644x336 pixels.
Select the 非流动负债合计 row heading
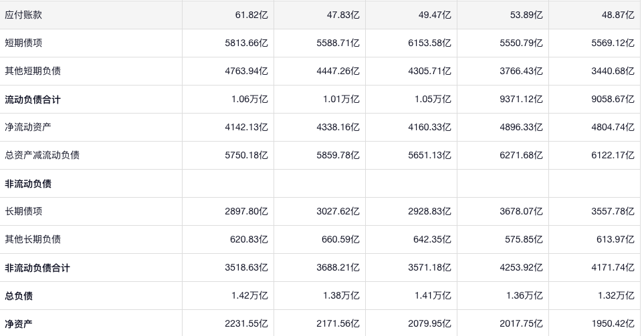coord(37,268)
